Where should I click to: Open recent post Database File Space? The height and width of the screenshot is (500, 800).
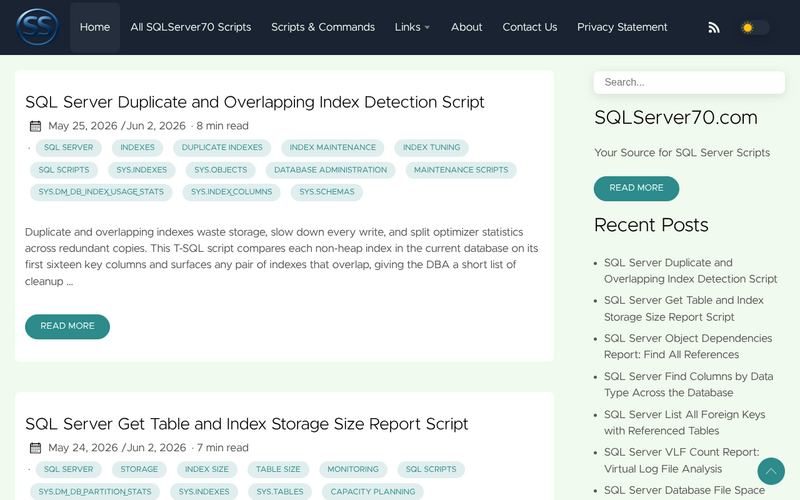(684, 491)
